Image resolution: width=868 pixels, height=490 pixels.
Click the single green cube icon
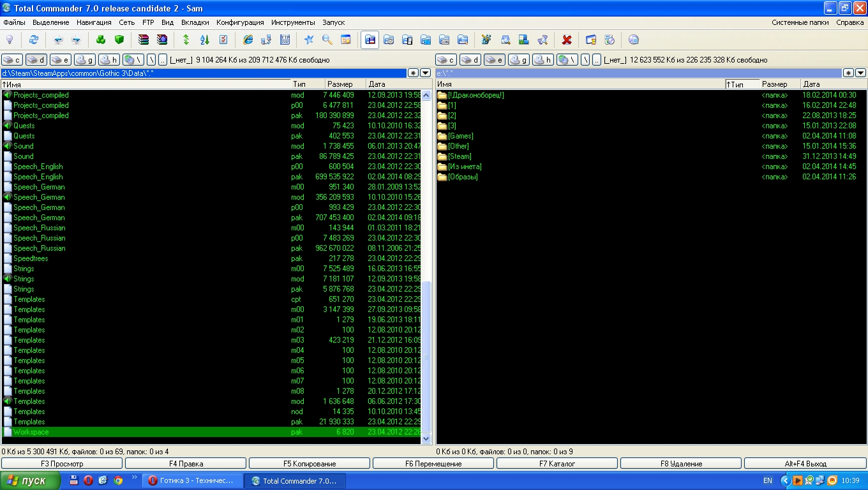(x=119, y=40)
